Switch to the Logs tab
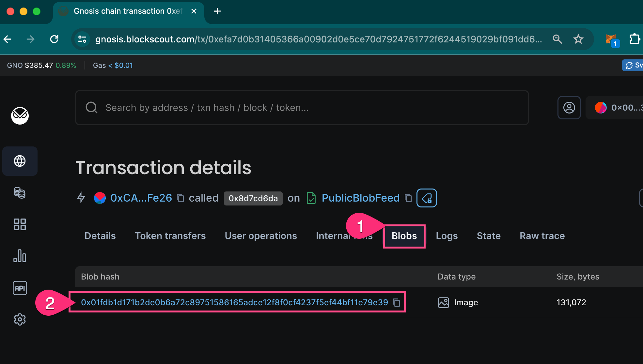The height and width of the screenshot is (364, 643). click(x=447, y=236)
